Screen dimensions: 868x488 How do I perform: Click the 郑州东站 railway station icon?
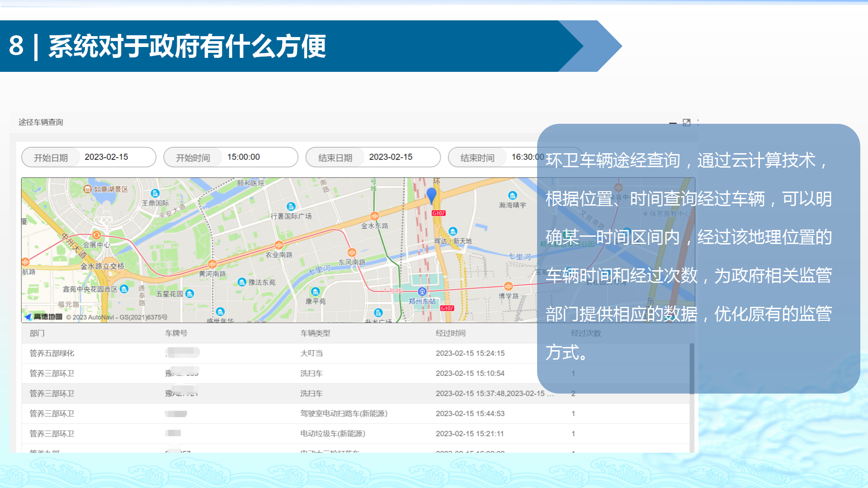click(x=422, y=291)
